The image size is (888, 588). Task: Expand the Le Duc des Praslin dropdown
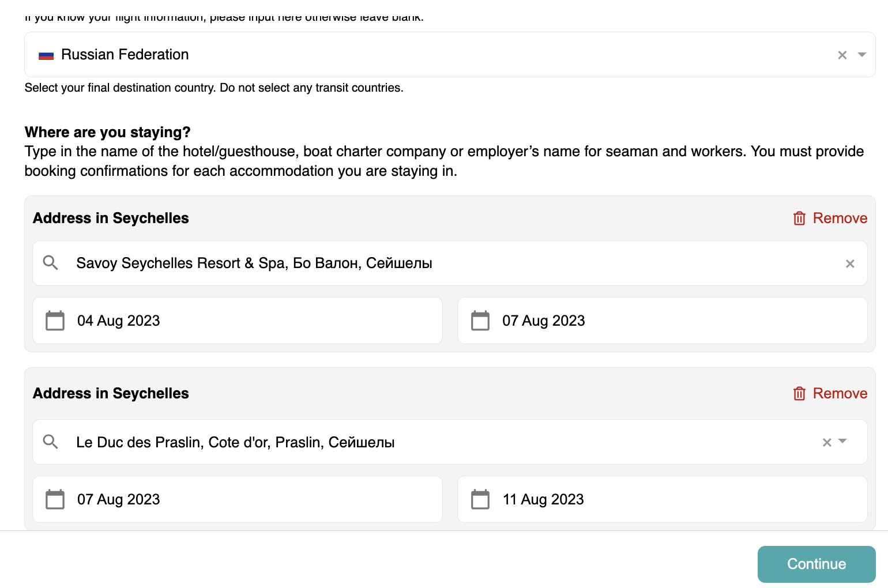[x=842, y=442]
